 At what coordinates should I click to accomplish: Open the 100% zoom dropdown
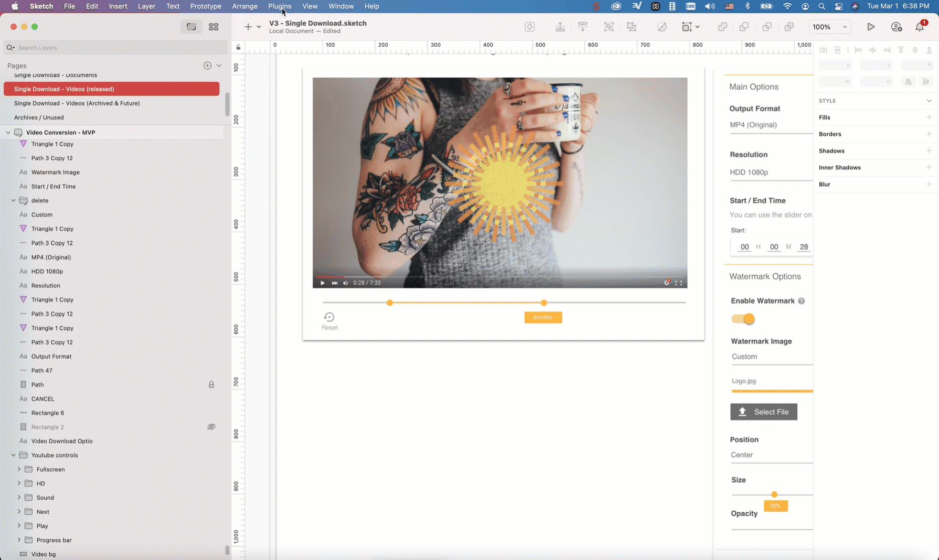tap(829, 27)
